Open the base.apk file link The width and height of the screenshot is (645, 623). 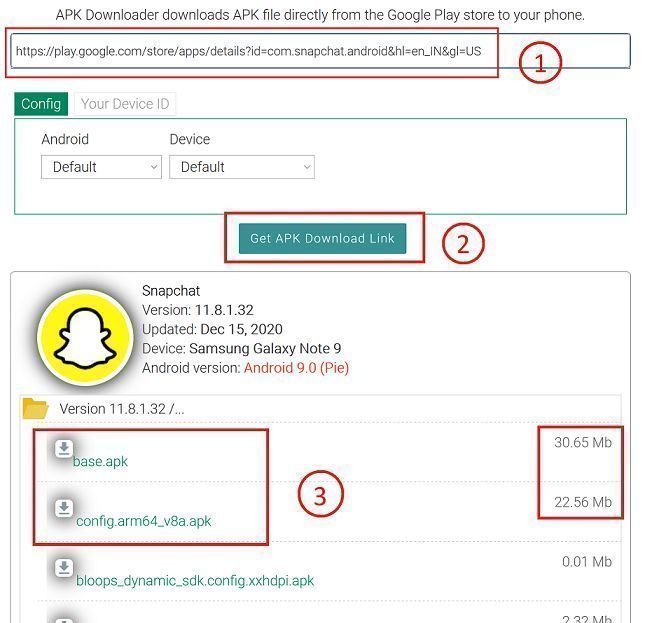[x=100, y=461]
